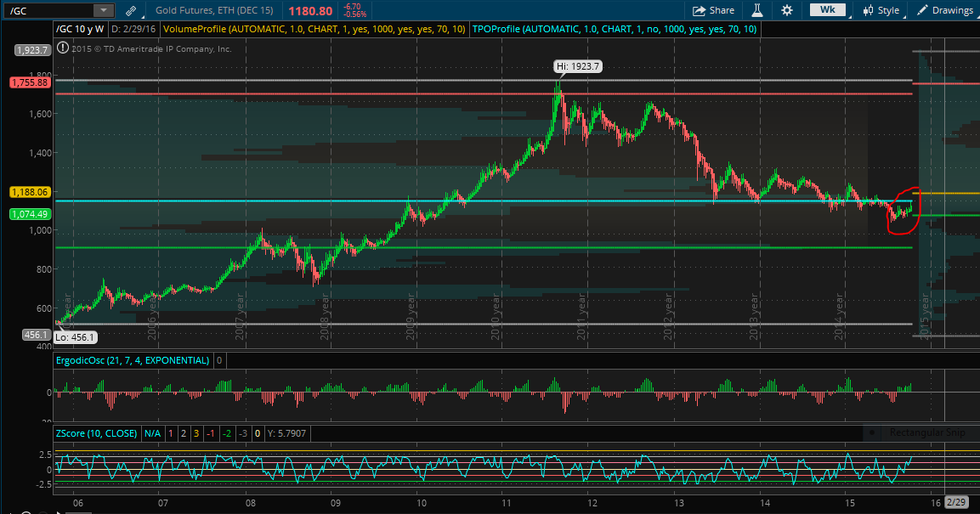Click the 456.1 price axis bubble
980x514 pixels.
[36, 335]
